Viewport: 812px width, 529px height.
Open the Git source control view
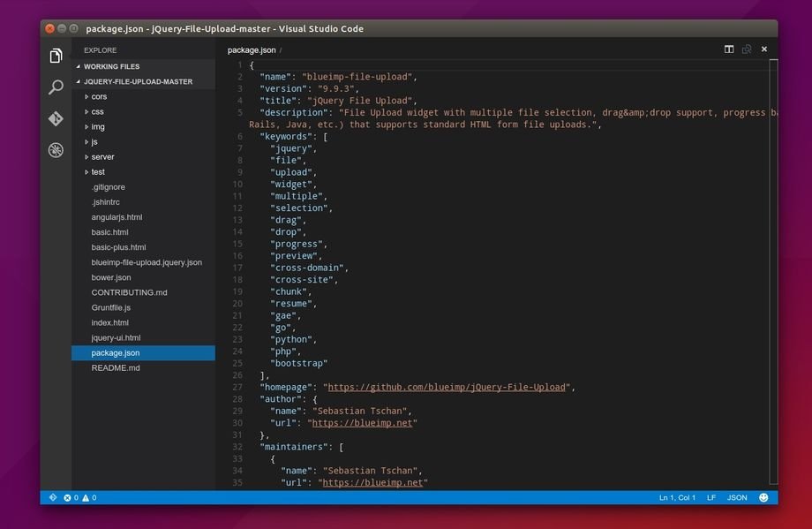pos(56,118)
